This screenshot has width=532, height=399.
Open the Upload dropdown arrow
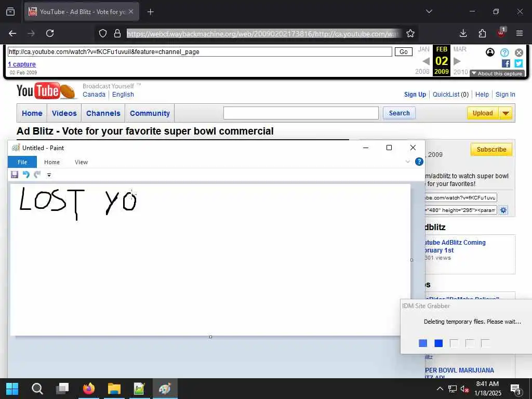[x=506, y=113]
